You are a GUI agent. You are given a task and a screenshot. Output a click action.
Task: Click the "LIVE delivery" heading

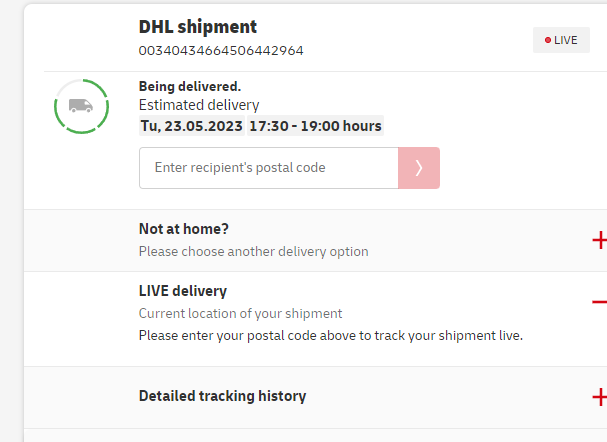[x=183, y=291]
